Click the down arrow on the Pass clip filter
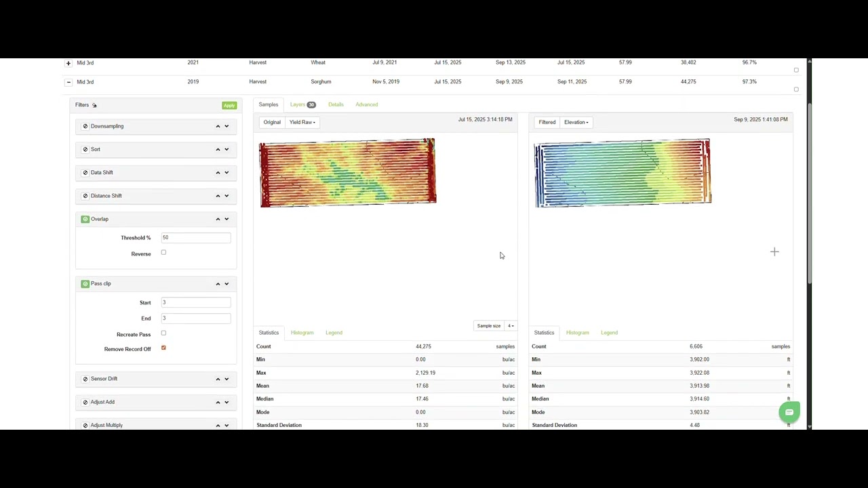This screenshot has width=868, height=488. pos(226,283)
